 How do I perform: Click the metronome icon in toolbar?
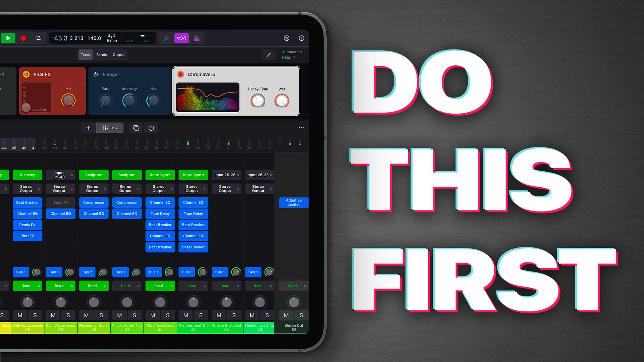(x=196, y=38)
